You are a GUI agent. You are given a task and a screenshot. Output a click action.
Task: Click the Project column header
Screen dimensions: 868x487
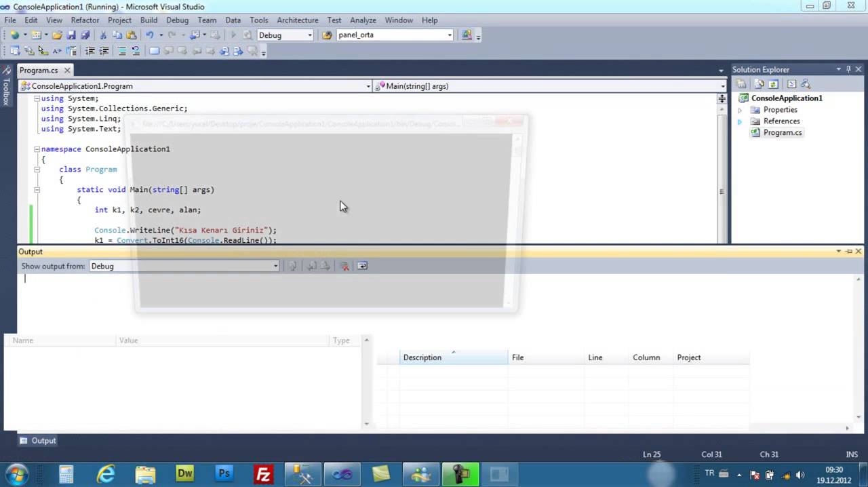coord(711,357)
